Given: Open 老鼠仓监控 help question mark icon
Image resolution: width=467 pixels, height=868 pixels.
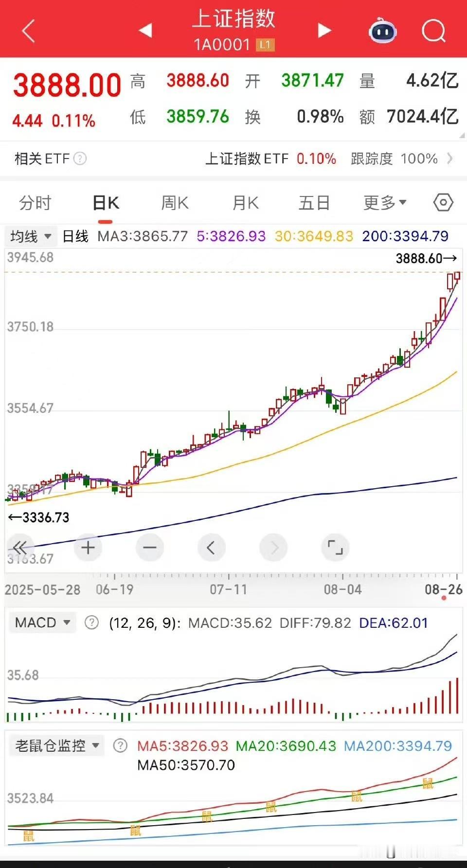Looking at the screenshot, I should pyautogui.click(x=120, y=745).
